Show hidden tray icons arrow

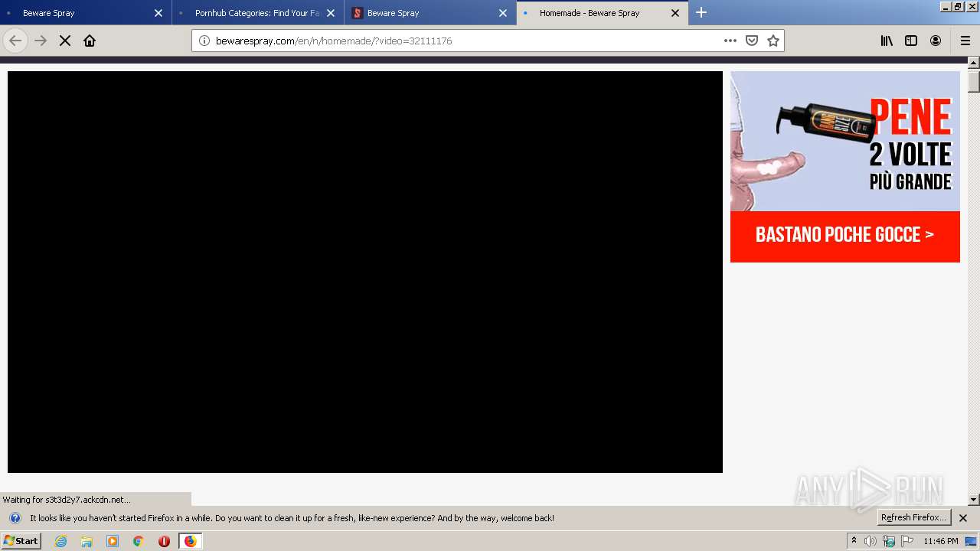(x=854, y=541)
